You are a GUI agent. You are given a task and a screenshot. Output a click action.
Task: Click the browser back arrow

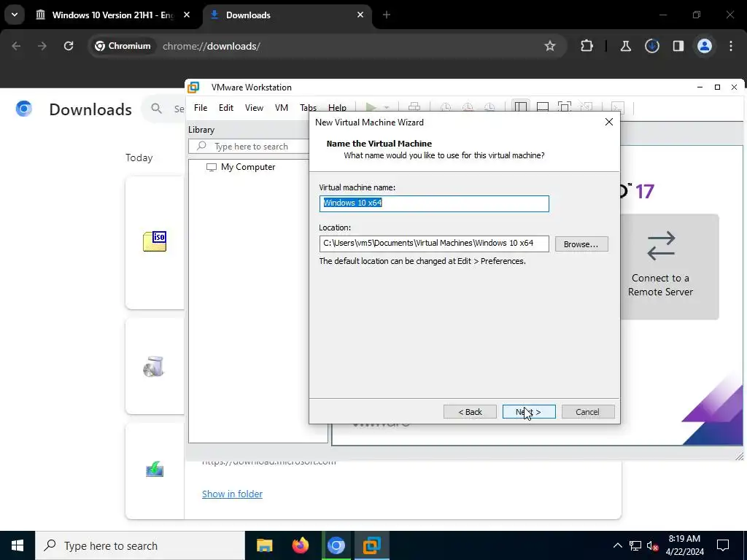(x=16, y=46)
